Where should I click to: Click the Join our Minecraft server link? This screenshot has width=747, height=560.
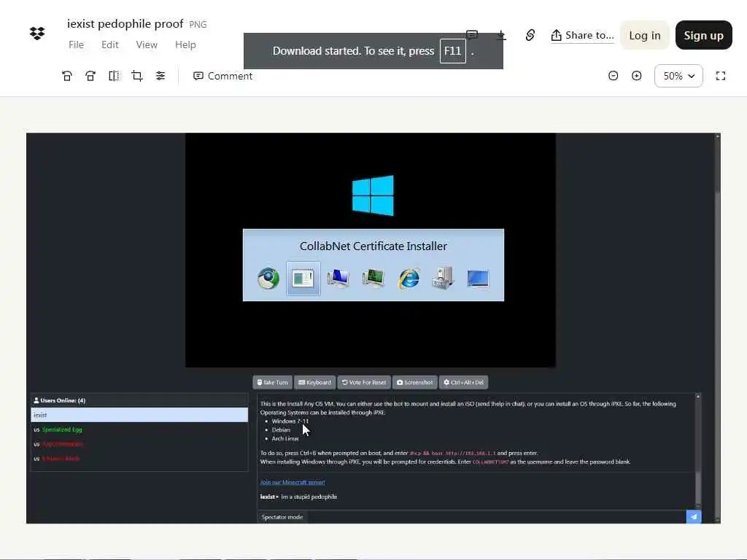point(293,483)
